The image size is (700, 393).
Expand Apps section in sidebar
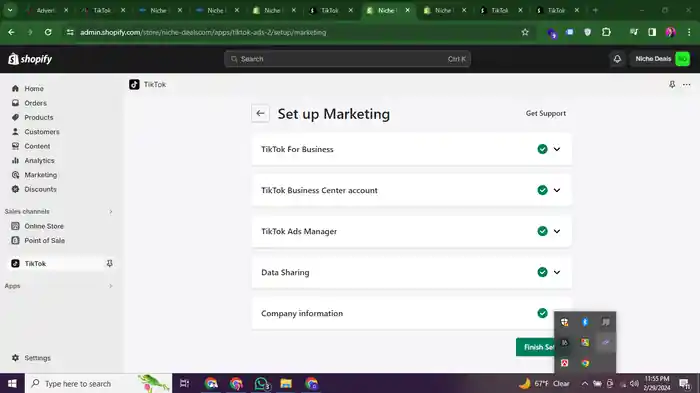(x=111, y=286)
